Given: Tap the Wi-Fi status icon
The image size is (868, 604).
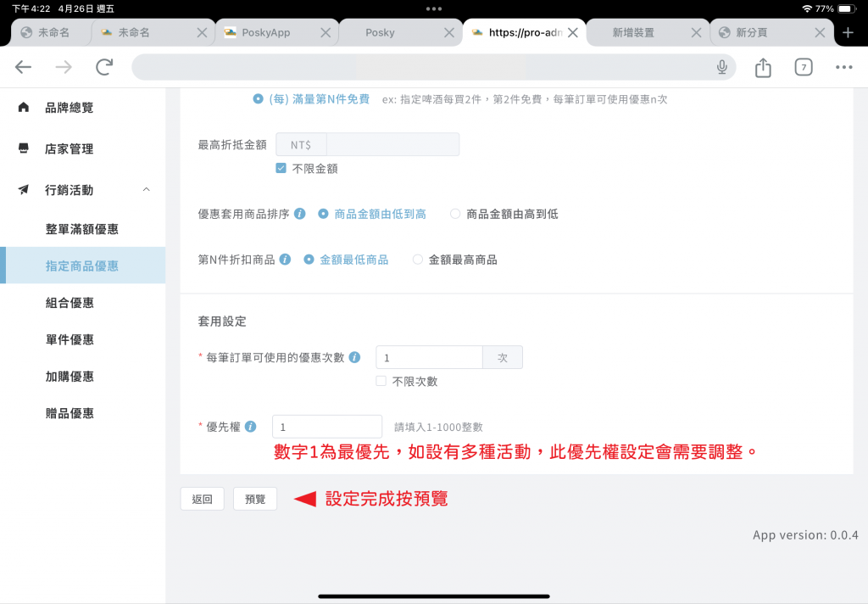Looking at the screenshot, I should [x=807, y=8].
